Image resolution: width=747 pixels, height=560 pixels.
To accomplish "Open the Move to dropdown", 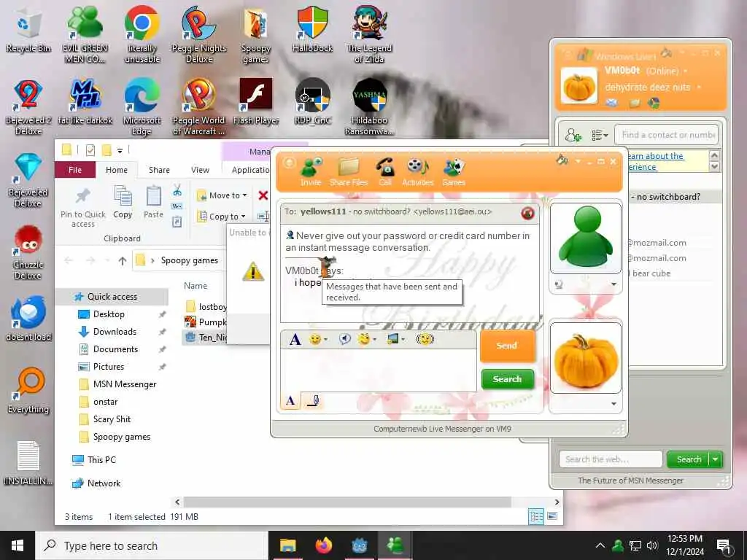I will pyautogui.click(x=222, y=195).
